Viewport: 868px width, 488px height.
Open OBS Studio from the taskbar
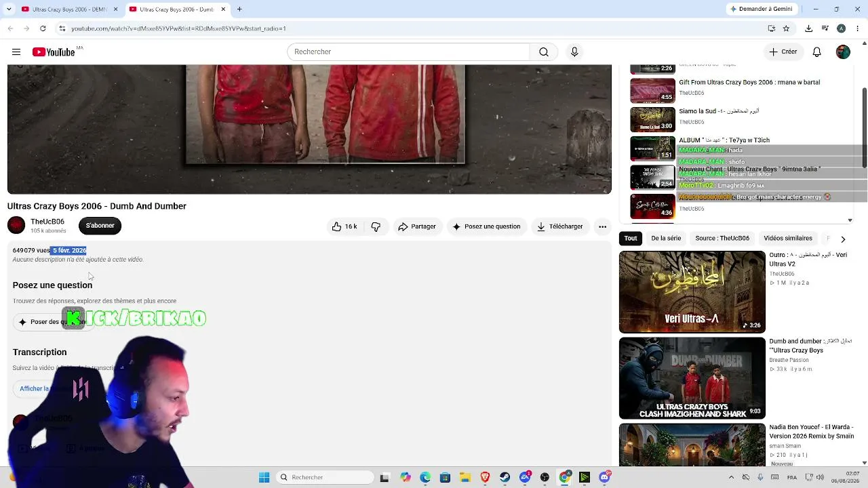coord(545,477)
